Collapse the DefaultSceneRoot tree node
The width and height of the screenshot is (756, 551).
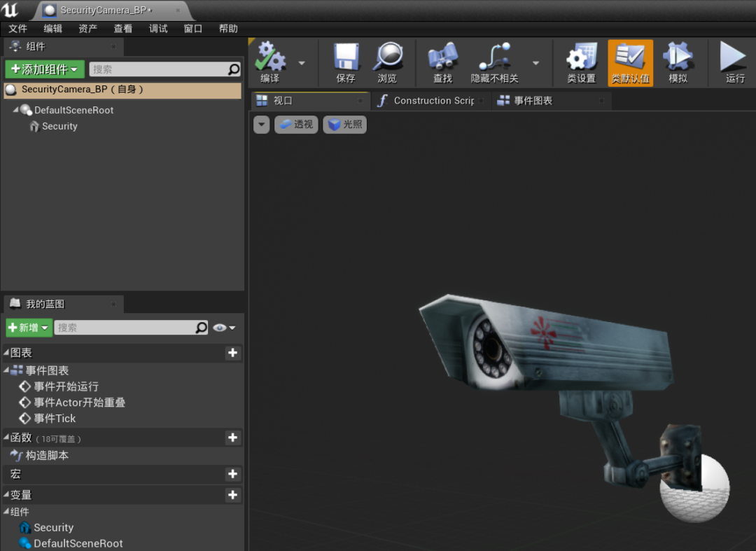[x=15, y=110]
